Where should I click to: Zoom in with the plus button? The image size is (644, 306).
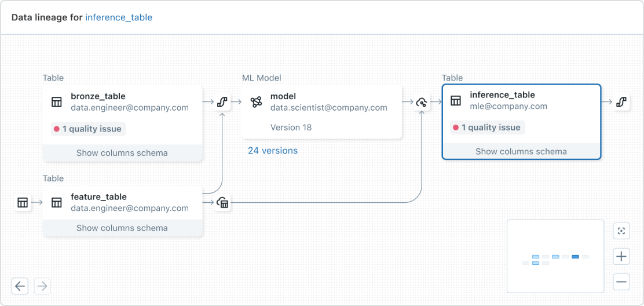(x=621, y=256)
